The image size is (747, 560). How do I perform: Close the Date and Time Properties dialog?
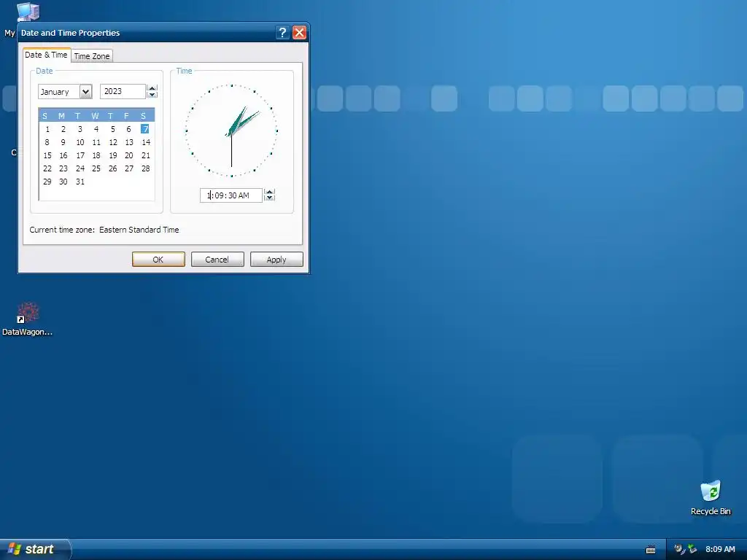pyautogui.click(x=299, y=32)
